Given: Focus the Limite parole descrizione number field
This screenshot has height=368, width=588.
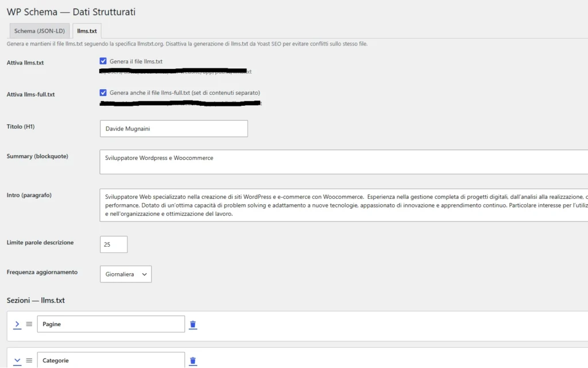Looking at the screenshot, I should coord(114,244).
